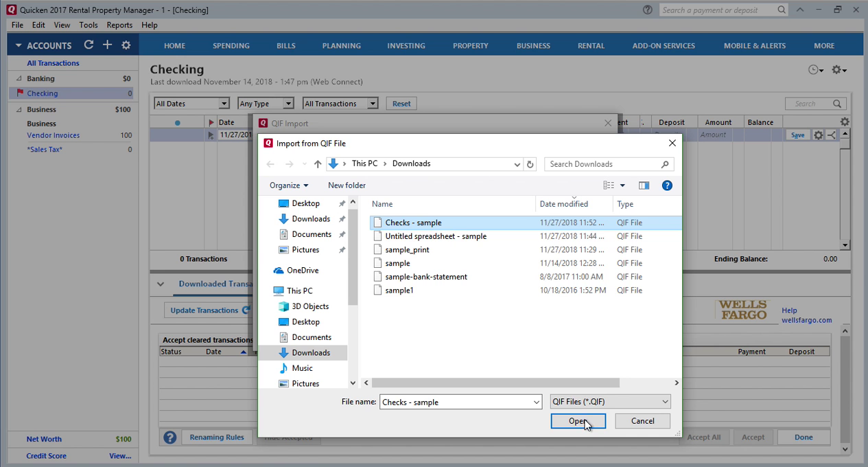Click the search icon in Search Downloads box
Image resolution: width=868 pixels, height=467 pixels.
click(665, 164)
